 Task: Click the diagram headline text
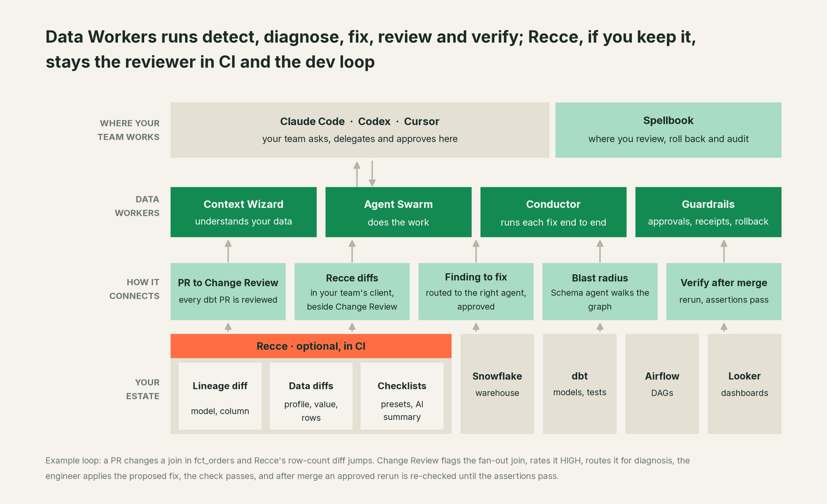(371, 50)
